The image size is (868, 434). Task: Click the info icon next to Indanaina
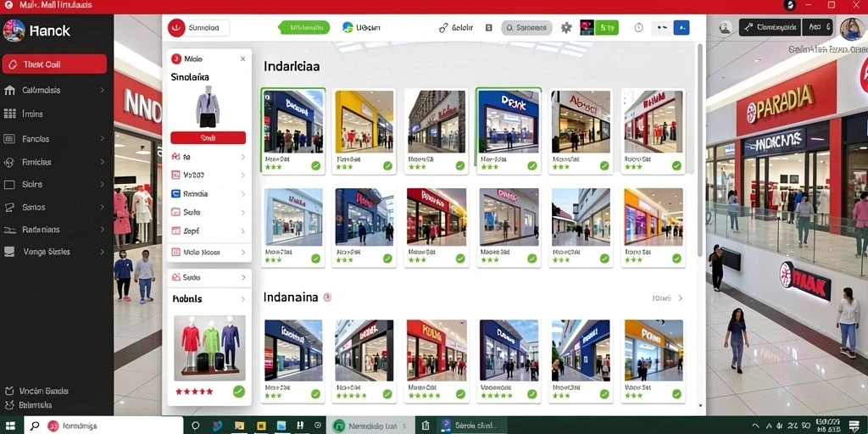pos(327,298)
